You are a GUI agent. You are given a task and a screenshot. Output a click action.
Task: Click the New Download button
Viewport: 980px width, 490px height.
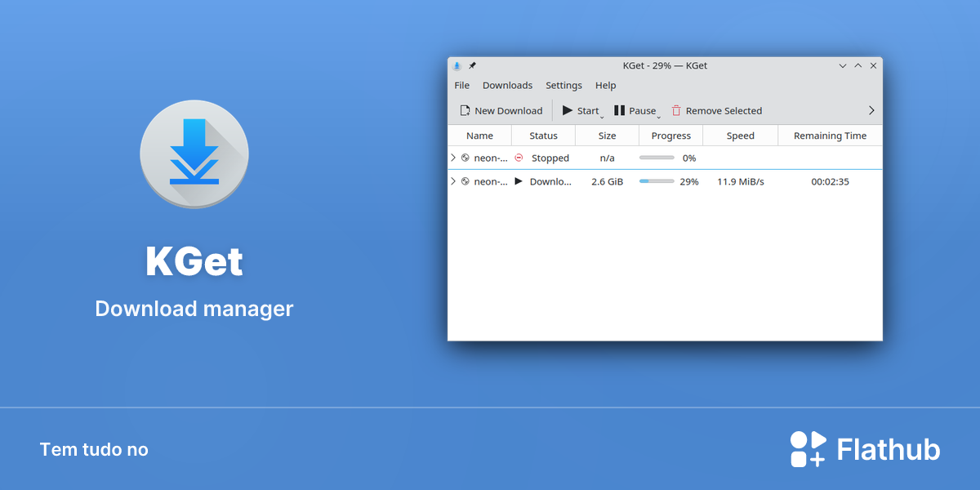(x=501, y=110)
